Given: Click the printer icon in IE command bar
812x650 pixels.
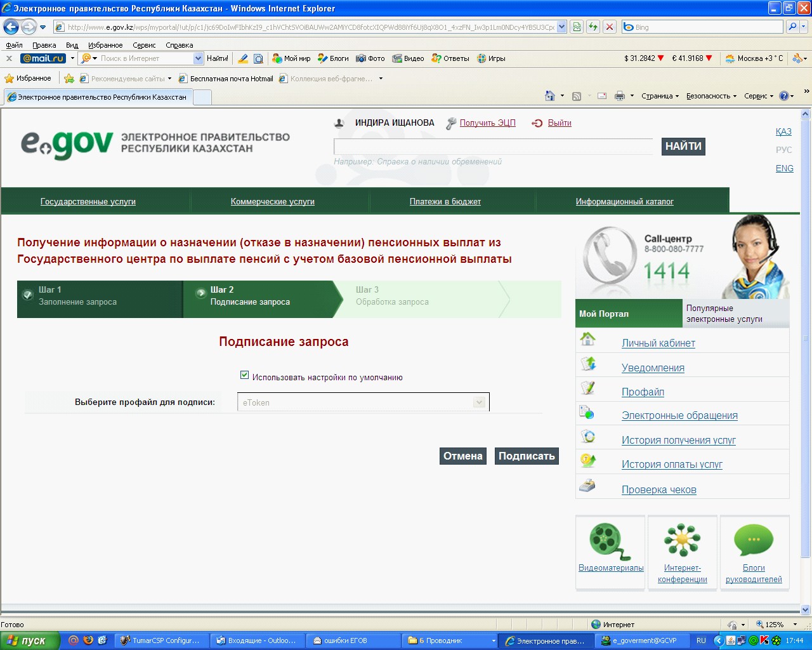Looking at the screenshot, I should [x=620, y=96].
